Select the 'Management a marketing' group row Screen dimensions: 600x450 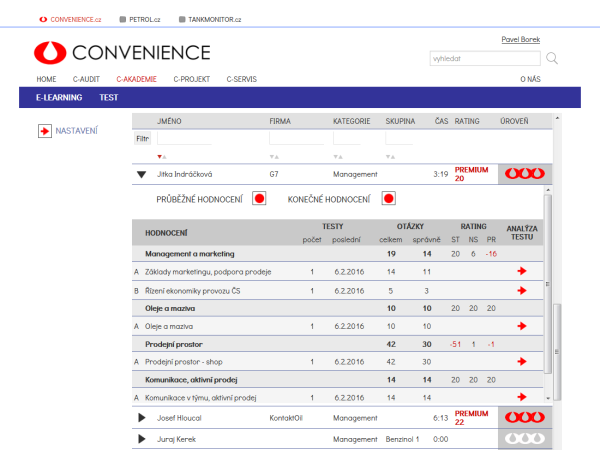[x=338, y=254]
